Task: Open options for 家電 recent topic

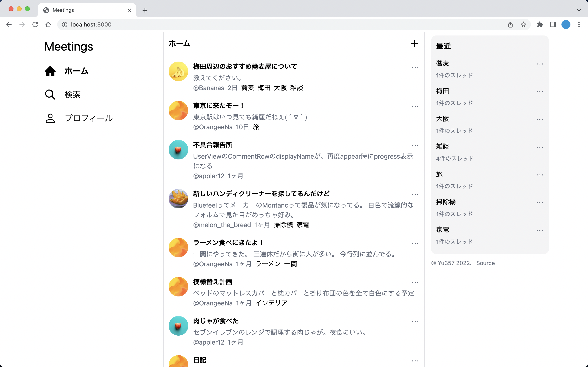Action: click(540, 230)
